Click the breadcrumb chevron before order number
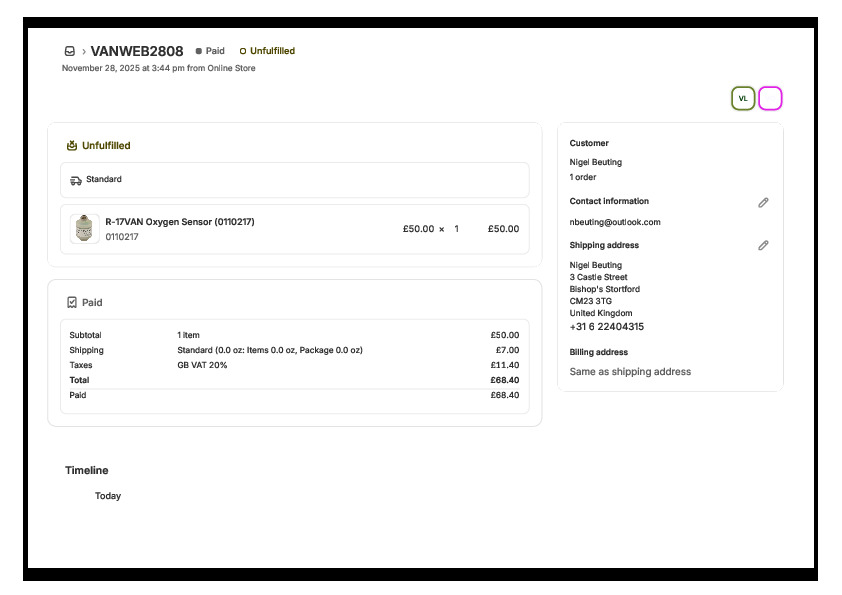 [83, 51]
